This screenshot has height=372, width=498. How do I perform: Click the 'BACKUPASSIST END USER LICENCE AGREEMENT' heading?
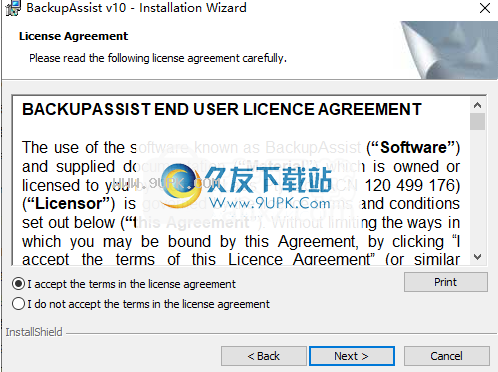(x=222, y=109)
